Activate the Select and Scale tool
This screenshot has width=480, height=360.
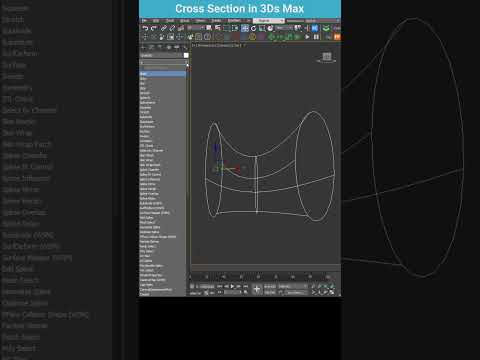click(262, 28)
